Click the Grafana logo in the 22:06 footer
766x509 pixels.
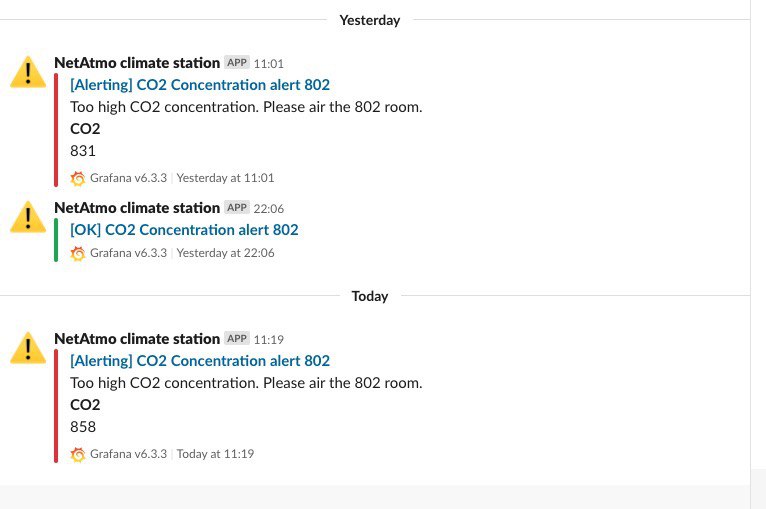click(78, 253)
